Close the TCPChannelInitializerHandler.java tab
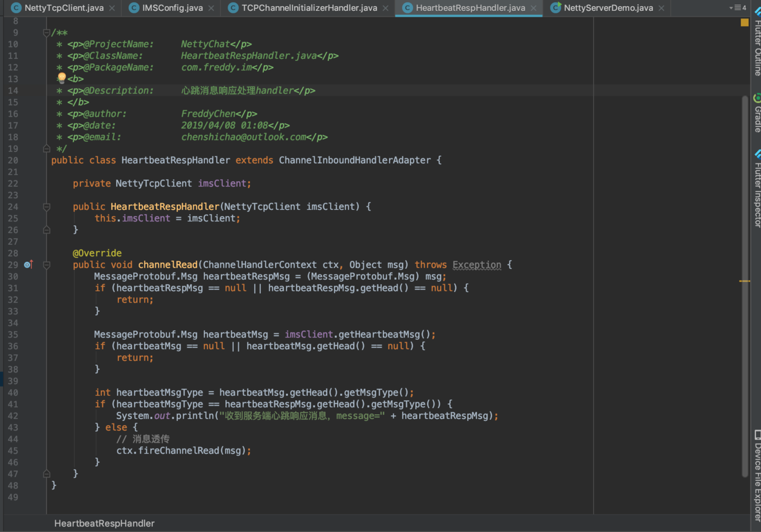 pyautogui.click(x=385, y=9)
